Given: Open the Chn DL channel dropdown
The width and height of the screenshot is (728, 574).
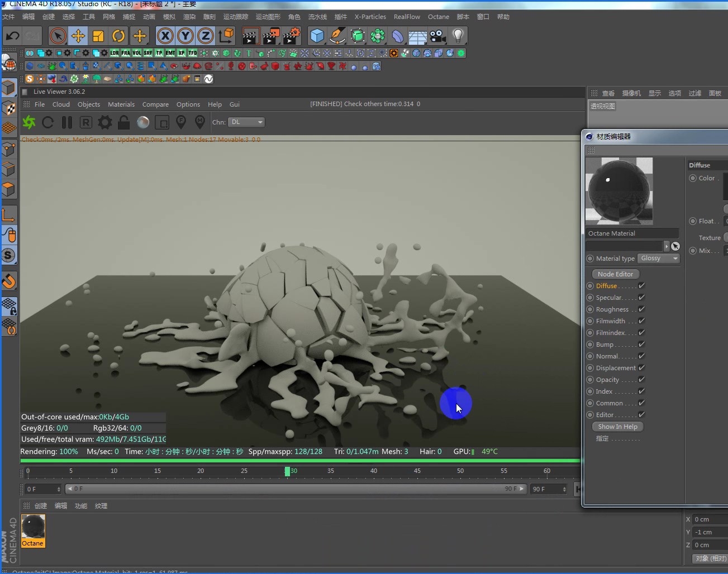Looking at the screenshot, I should (x=246, y=122).
